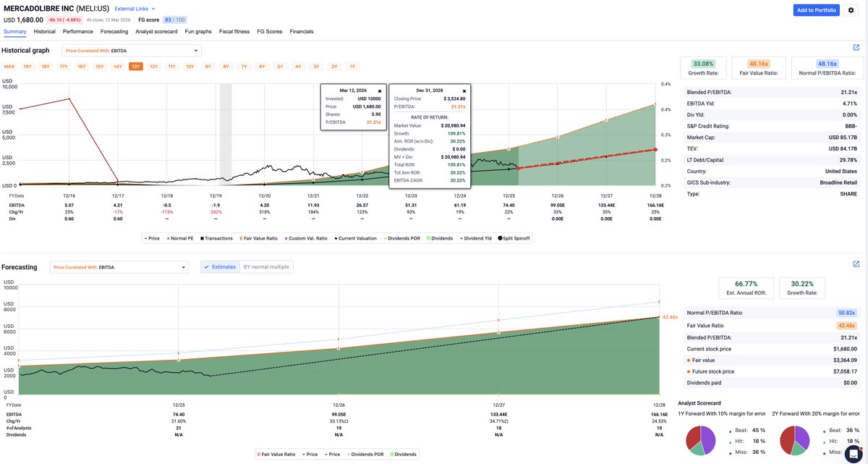Screen dimensions: 868x464
Task: Select the MAX time range
Action: click(8, 66)
